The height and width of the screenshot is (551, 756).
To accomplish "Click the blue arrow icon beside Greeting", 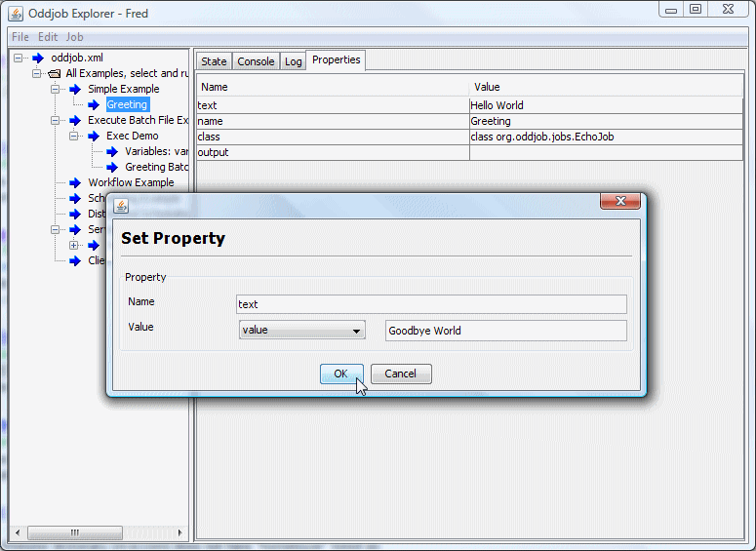I will 95,104.
